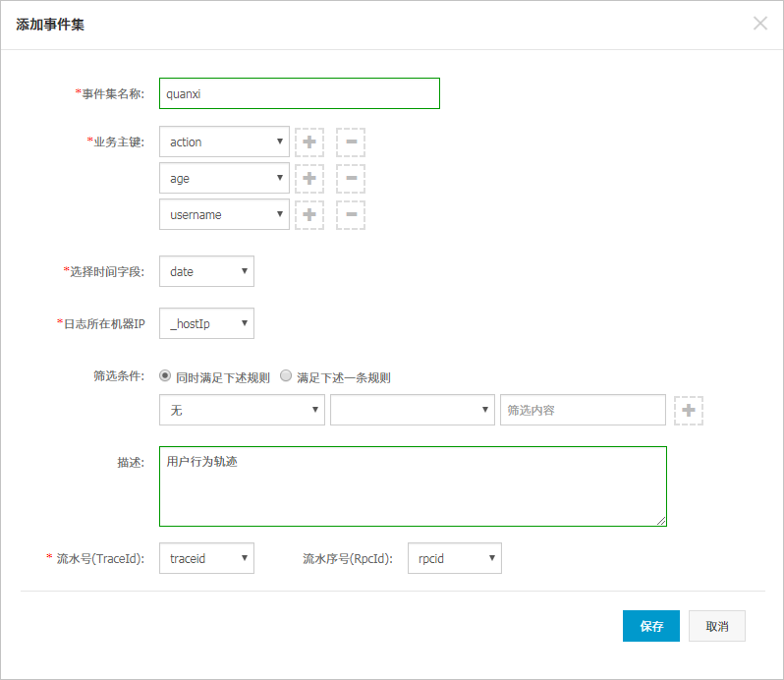Add a key after the age row
The width and height of the screenshot is (784, 680).
[x=309, y=179]
